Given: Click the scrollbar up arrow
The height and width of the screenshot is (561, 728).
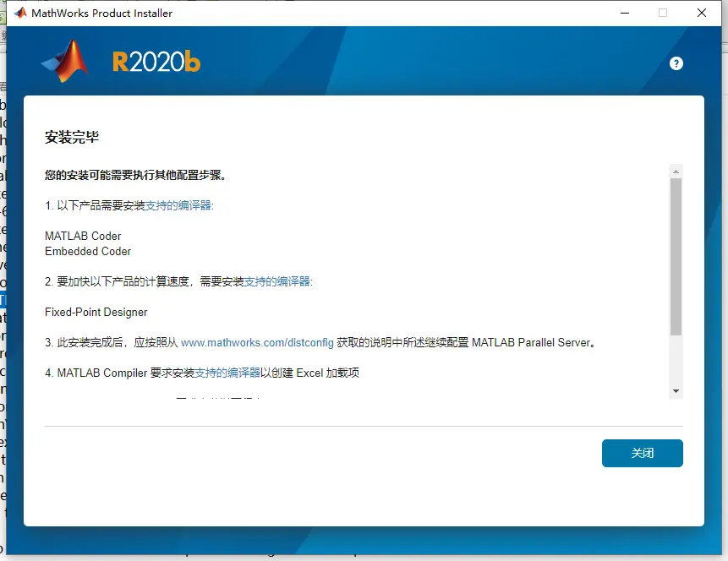Looking at the screenshot, I should click(676, 172).
